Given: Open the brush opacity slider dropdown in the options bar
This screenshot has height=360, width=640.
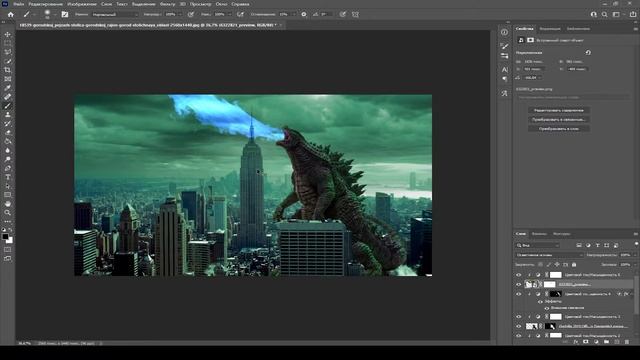Looking at the screenshot, I should pos(180,14).
